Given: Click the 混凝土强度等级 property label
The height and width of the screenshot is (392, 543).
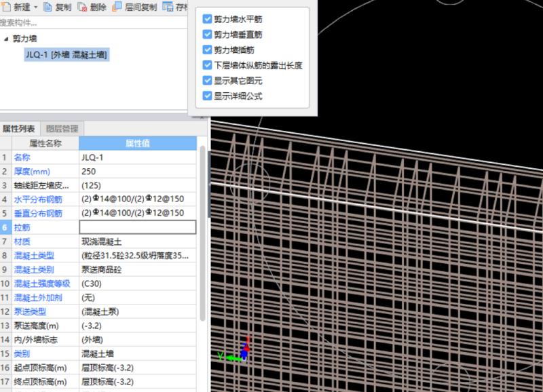Looking at the screenshot, I should pyautogui.click(x=42, y=283).
